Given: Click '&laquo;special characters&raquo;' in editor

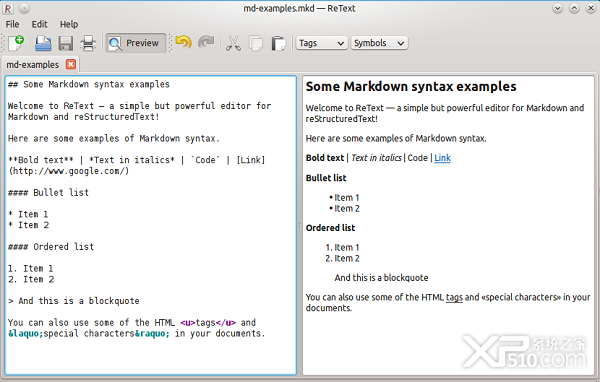Looking at the screenshot, I should 89,333.
